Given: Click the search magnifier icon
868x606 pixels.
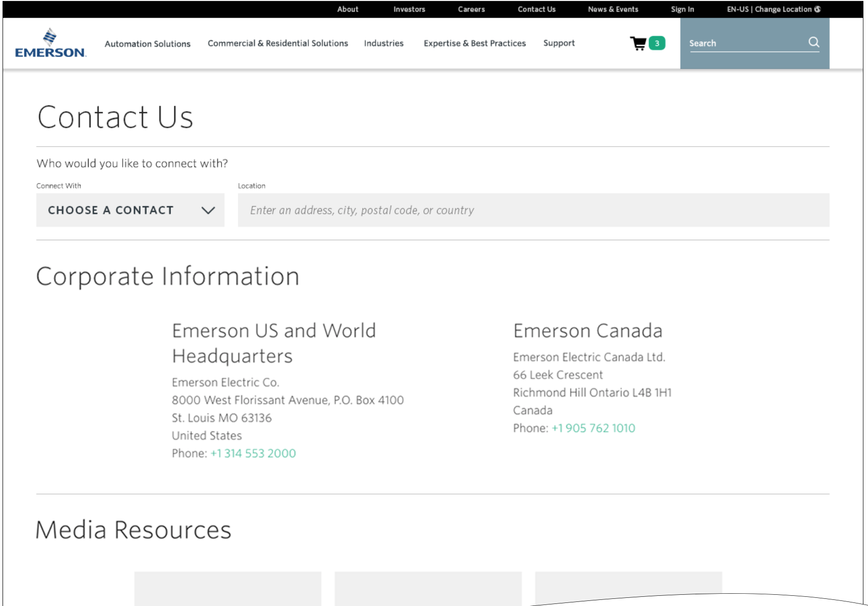Looking at the screenshot, I should (x=813, y=42).
